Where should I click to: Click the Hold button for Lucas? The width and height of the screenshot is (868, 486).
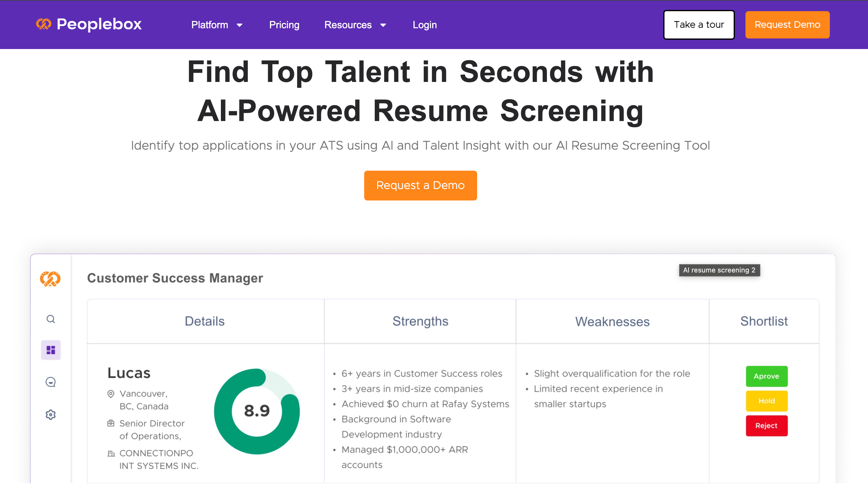coord(766,401)
